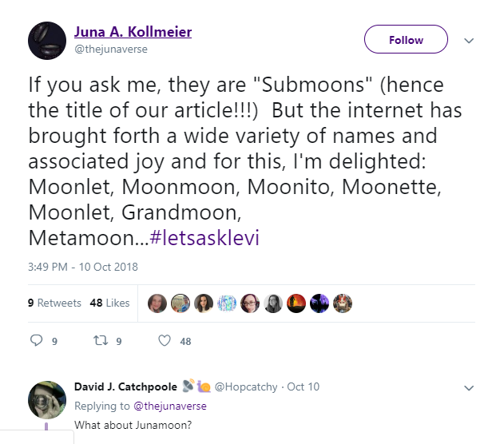This screenshot has height=444, width=504.
Task: Click the last liker avatar in the row
Action: (x=343, y=303)
